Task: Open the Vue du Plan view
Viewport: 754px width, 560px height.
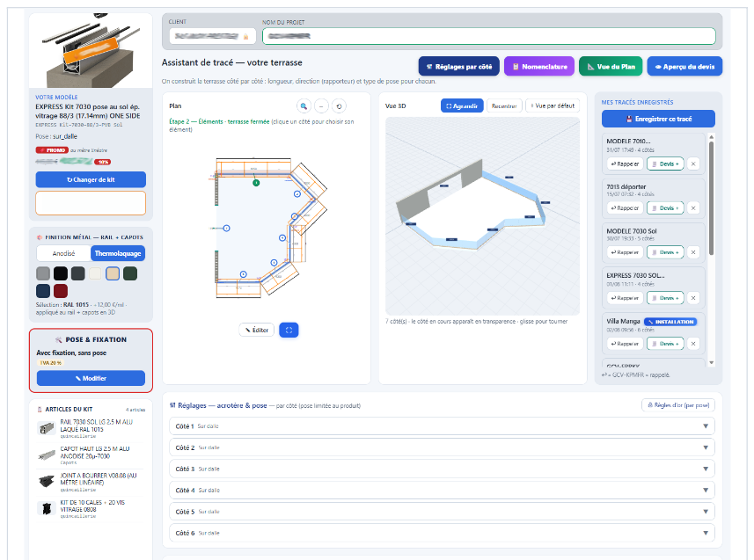Action: (611, 66)
